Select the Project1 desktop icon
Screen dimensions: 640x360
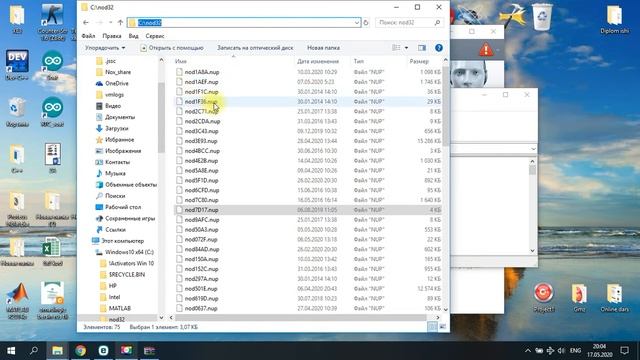click(544, 298)
